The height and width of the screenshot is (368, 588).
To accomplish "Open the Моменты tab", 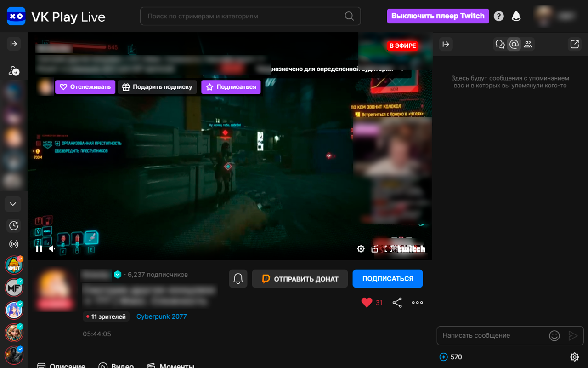I will click(x=170, y=366).
